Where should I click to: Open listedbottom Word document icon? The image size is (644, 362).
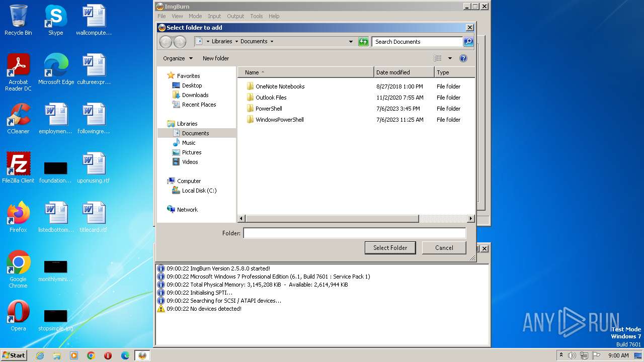point(55,217)
